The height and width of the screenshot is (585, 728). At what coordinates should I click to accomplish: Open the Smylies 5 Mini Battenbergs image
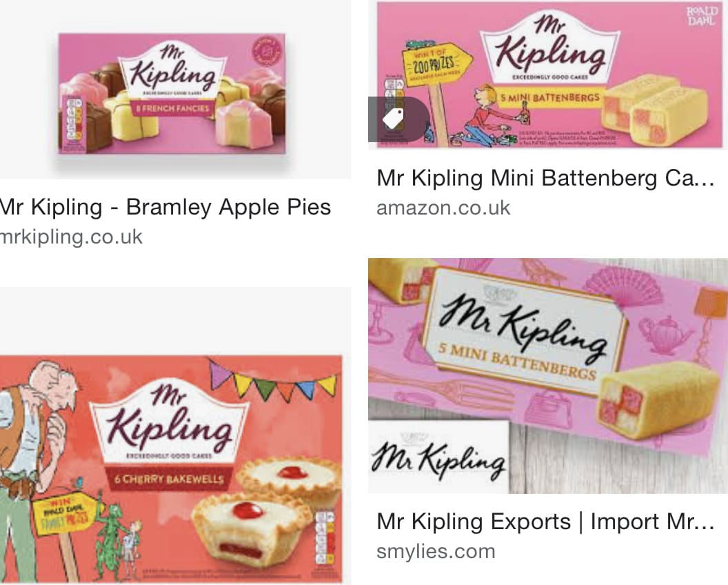point(548,375)
